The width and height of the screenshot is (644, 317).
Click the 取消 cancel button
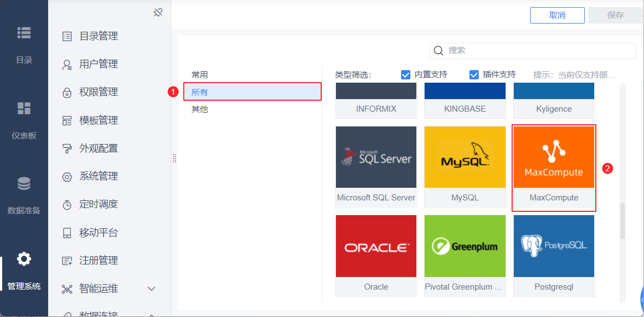point(558,15)
